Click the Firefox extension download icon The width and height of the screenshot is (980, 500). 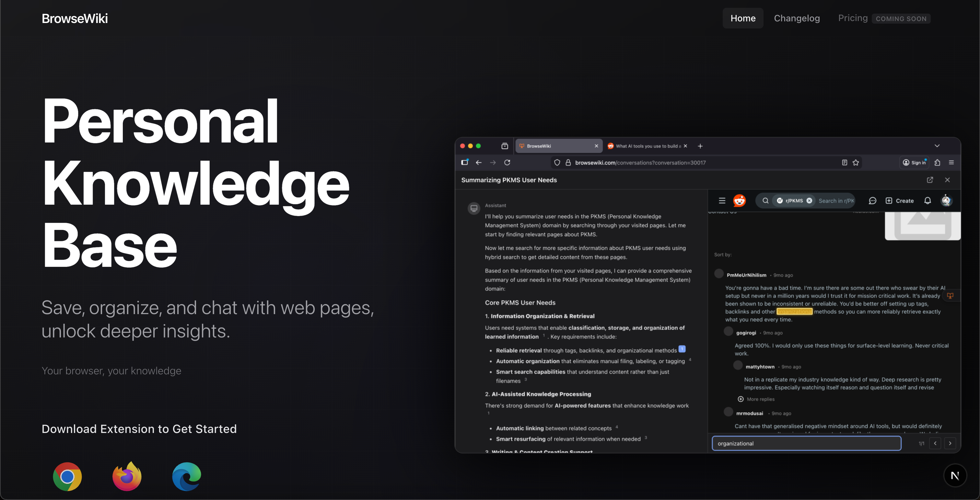(x=127, y=476)
